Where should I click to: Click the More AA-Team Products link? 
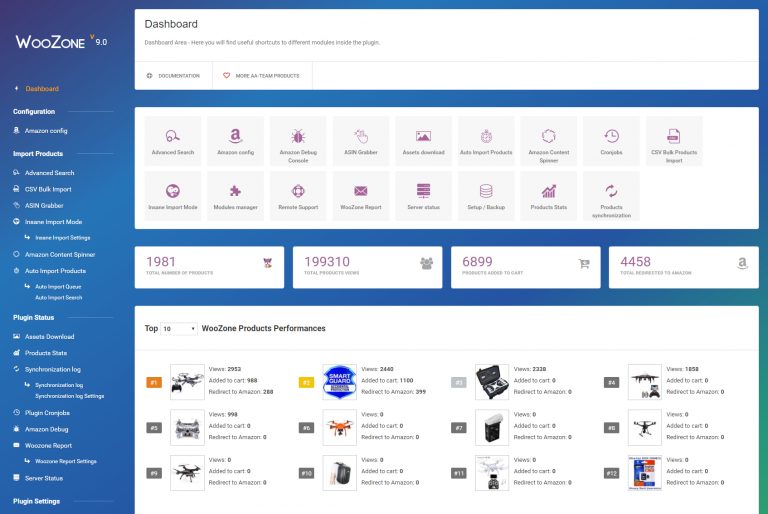pyautogui.click(x=261, y=76)
